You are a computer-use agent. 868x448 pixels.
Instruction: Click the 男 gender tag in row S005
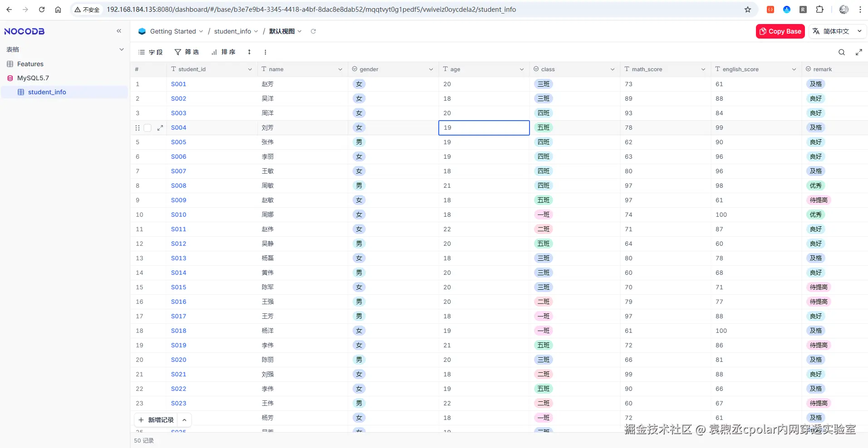coord(359,142)
